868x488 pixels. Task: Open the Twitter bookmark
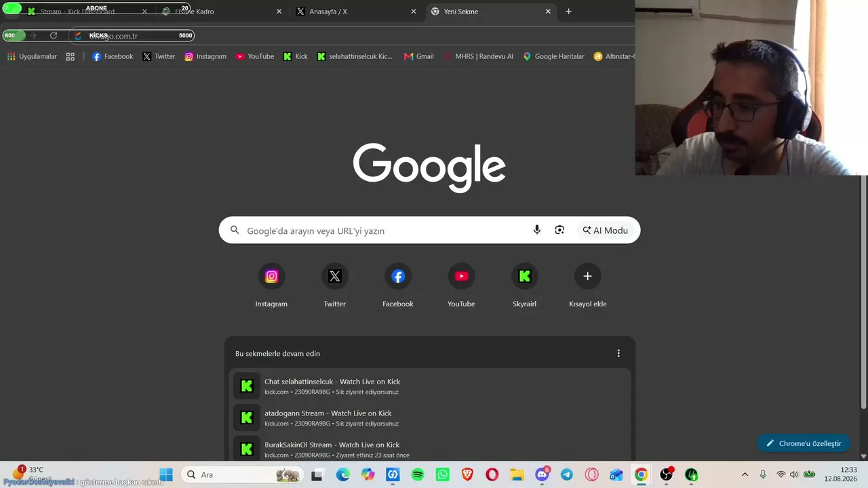coord(159,56)
